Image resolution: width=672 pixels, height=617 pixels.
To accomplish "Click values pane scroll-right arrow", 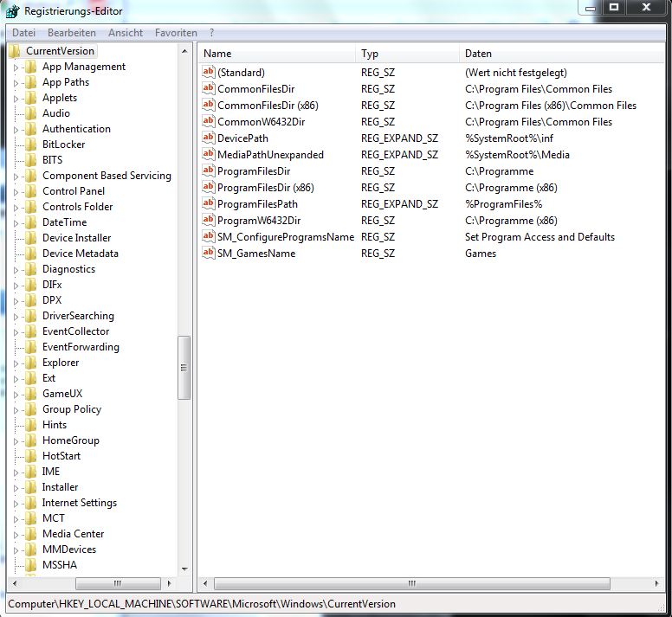I will pyautogui.click(x=657, y=583).
